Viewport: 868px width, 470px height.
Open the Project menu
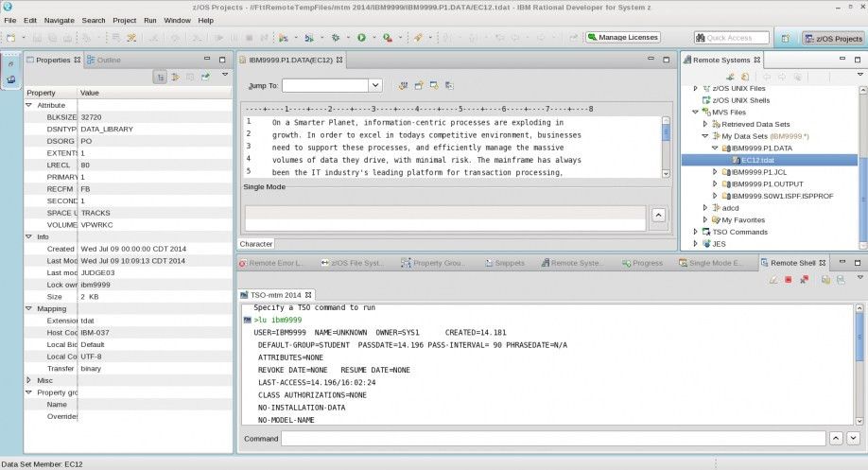124,21
